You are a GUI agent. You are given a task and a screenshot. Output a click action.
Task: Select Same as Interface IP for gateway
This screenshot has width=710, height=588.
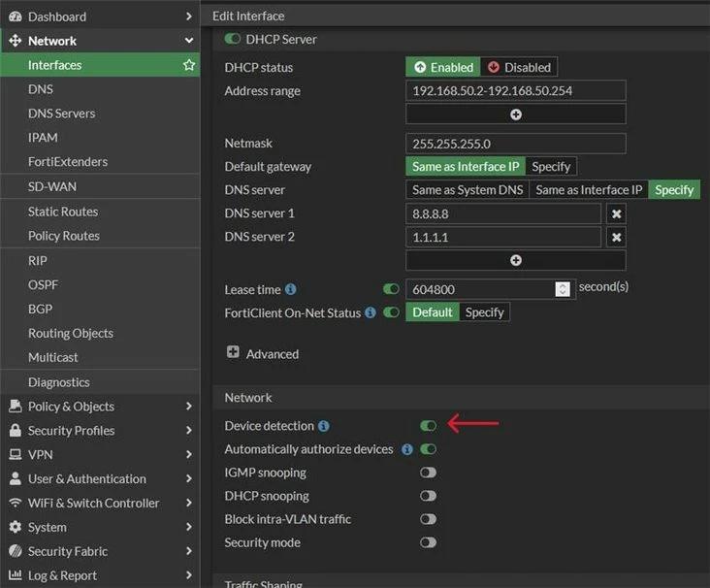[466, 166]
